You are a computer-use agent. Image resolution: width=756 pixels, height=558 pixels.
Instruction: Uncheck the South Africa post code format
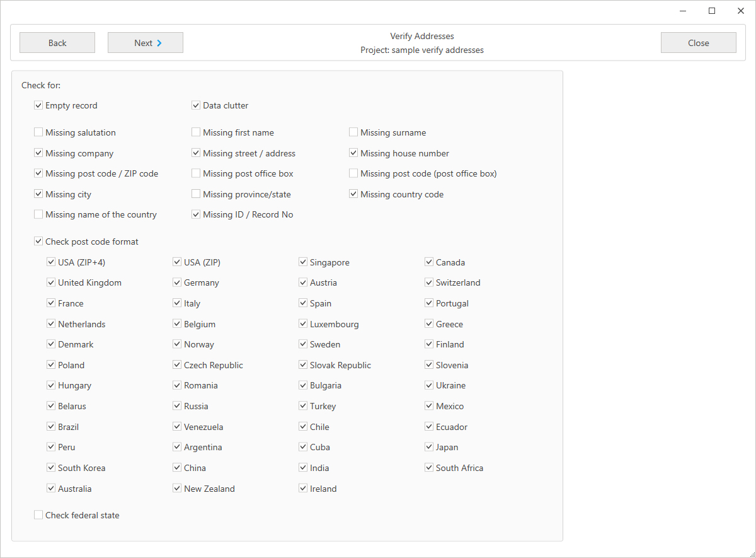pos(429,467)
